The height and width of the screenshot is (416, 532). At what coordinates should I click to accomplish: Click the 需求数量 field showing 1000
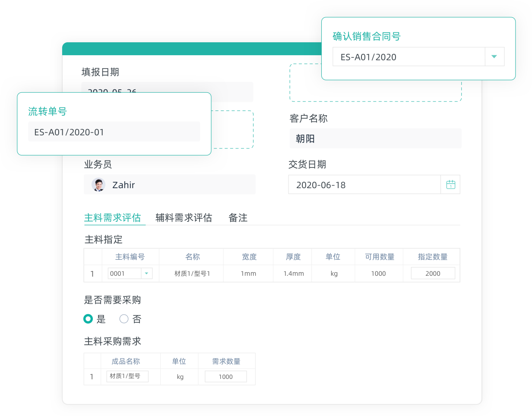(x=225, y=376)
